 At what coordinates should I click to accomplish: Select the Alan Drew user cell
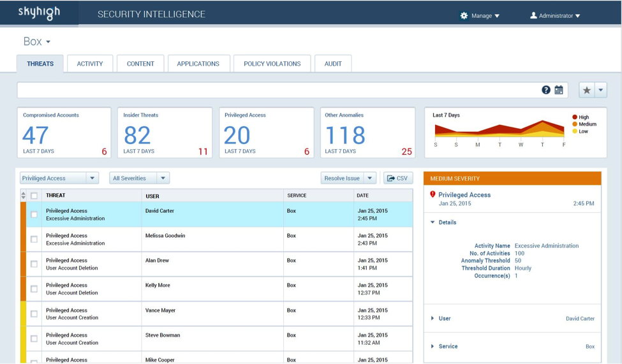click(x=212, y=264)
